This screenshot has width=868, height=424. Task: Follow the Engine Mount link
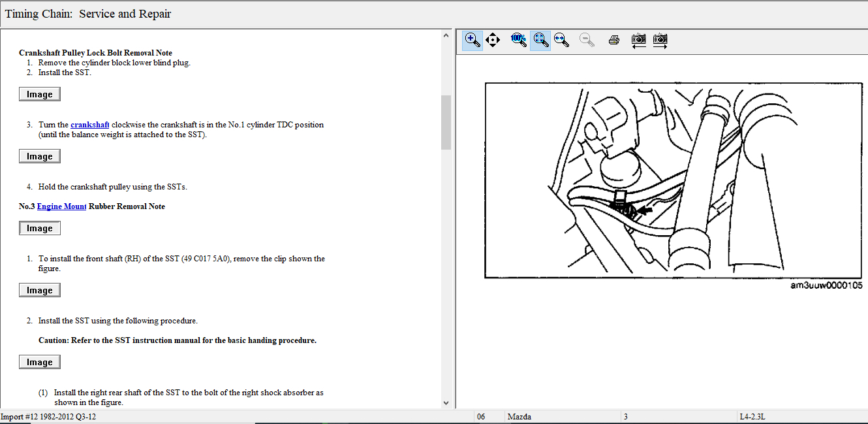coord(61,206)
